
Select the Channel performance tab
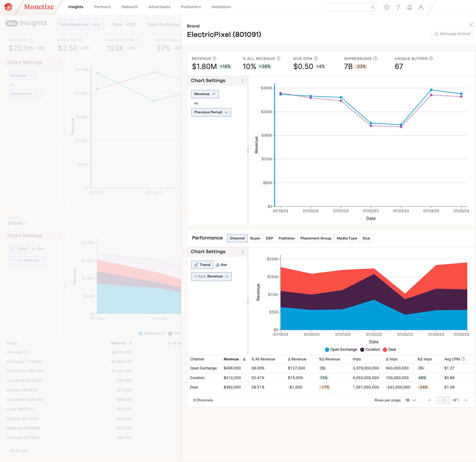click(237, 238)
